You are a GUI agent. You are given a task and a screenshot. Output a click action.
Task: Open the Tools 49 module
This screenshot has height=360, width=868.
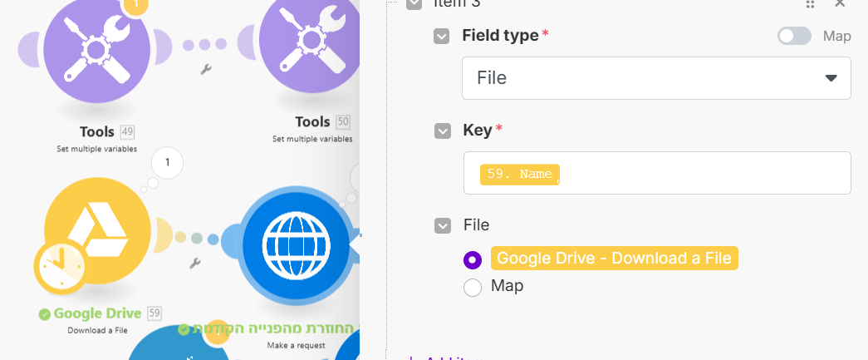click(97, 50)
